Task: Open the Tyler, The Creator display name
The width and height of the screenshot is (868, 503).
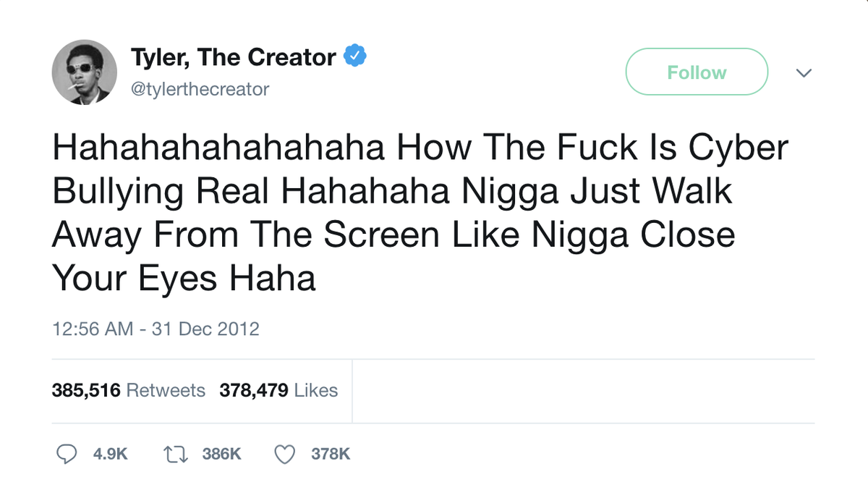Action: click(233, 56)
